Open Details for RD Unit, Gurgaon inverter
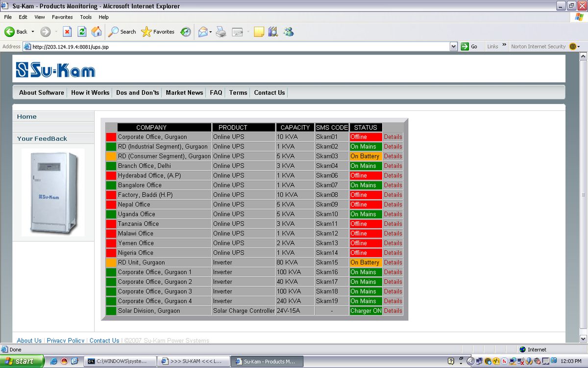588x368 pixels. 393,263
